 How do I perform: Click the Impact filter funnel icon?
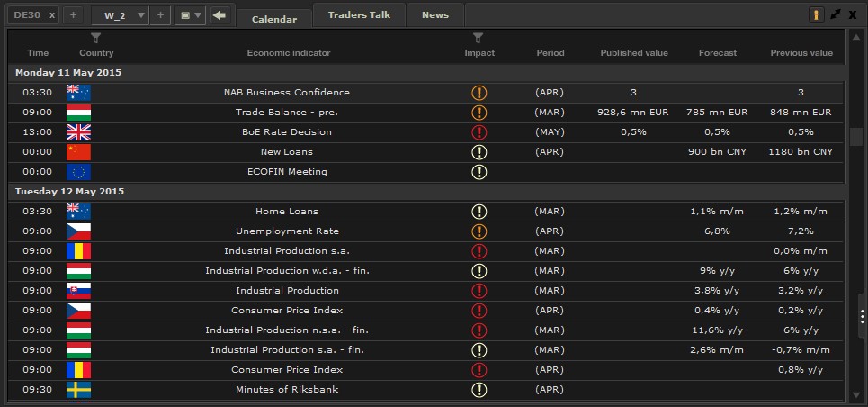pos(479,38)
